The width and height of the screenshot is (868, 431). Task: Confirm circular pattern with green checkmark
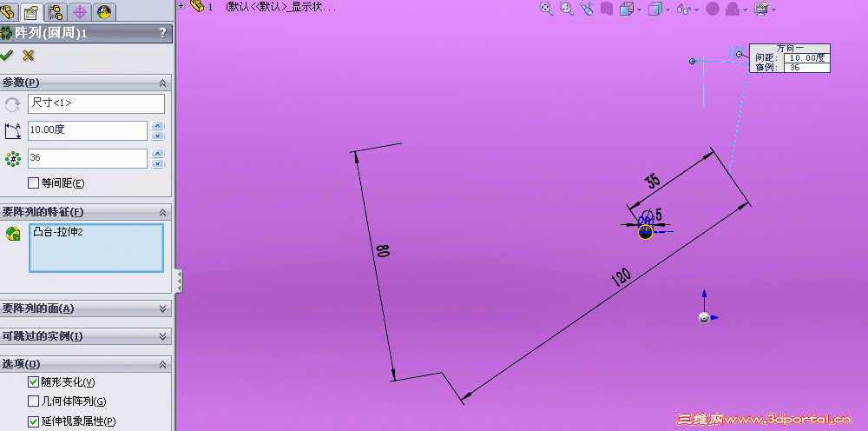pos(7,55)
